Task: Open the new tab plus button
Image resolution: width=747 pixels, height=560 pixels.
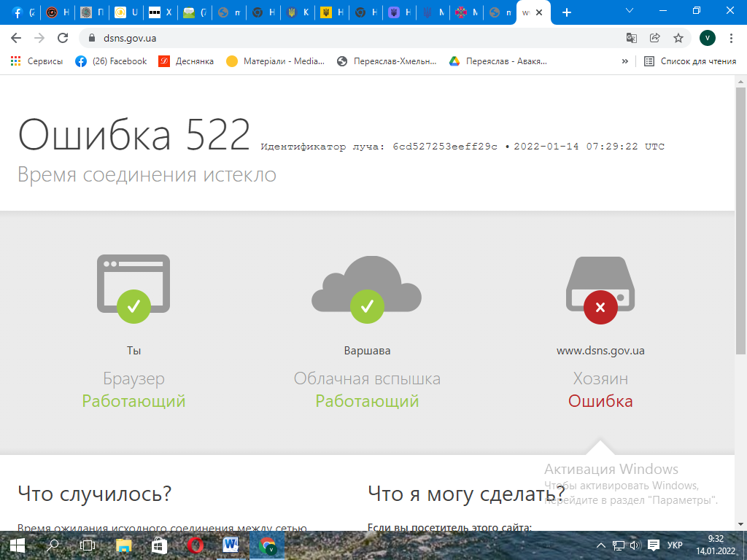Action: pyautogui.click(x=567, y=12)
